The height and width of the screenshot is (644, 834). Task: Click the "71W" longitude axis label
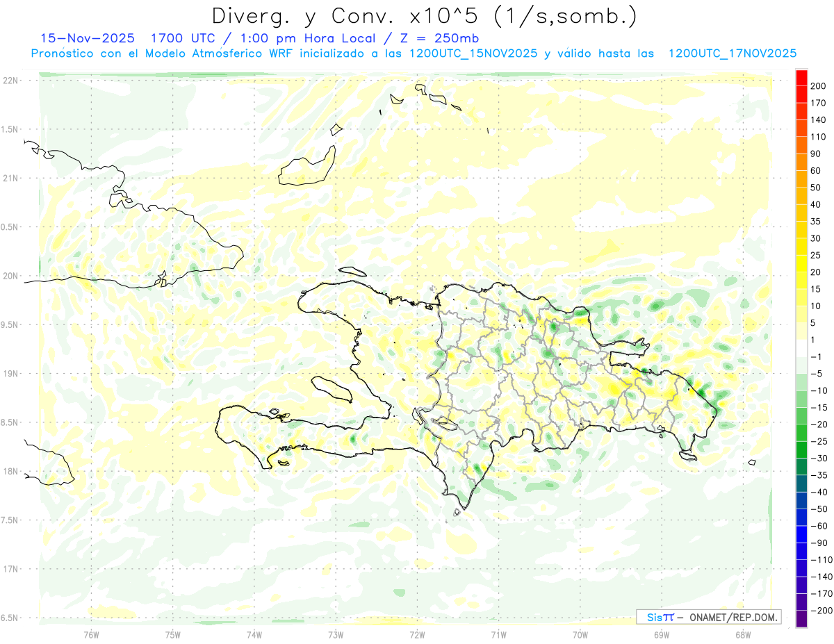tap(498, 634)
